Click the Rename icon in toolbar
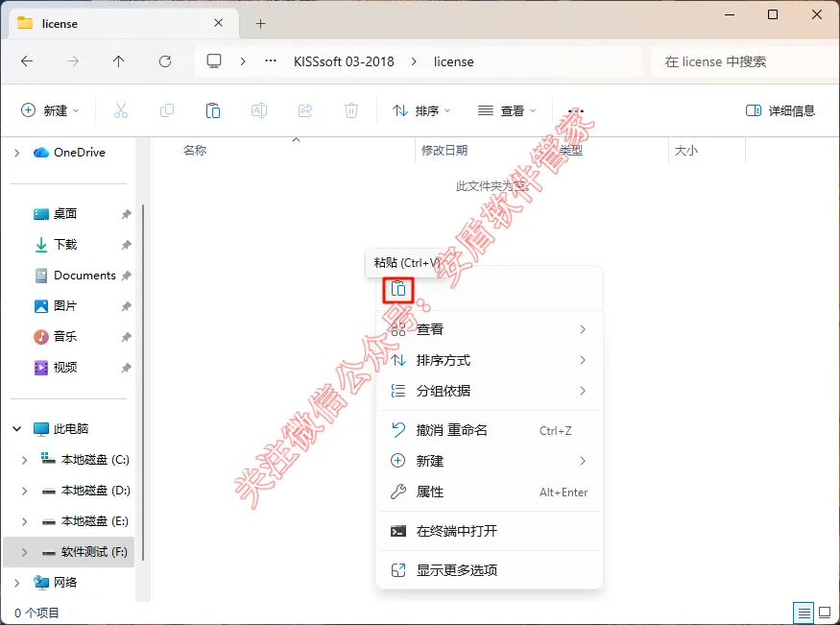Screen dimensions: 840x625 coord(259,110)
